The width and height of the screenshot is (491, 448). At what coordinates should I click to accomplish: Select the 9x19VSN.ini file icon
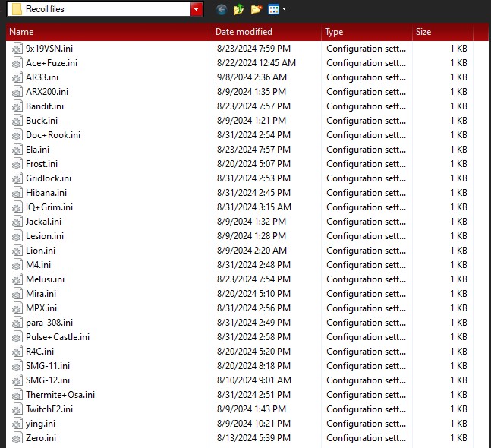pyautogui.click(x=17, y=49)
